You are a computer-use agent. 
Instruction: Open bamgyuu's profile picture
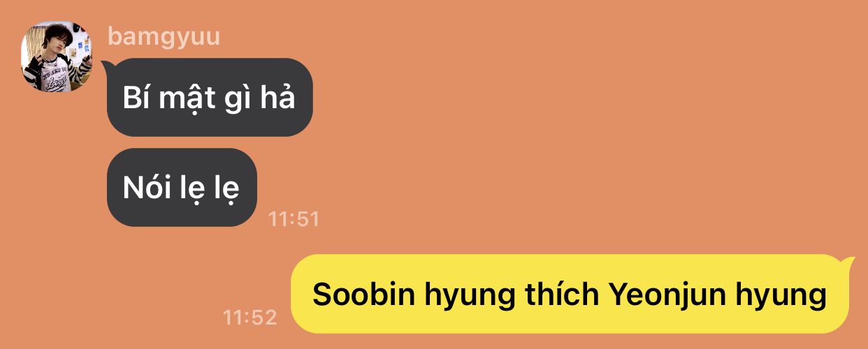[57, 57]
